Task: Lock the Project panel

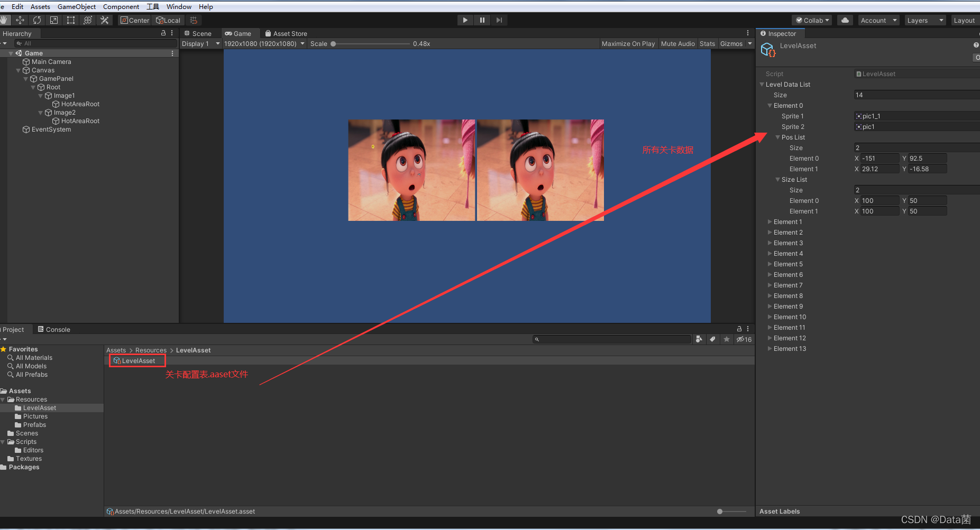Action: click(x=739, y=329)
